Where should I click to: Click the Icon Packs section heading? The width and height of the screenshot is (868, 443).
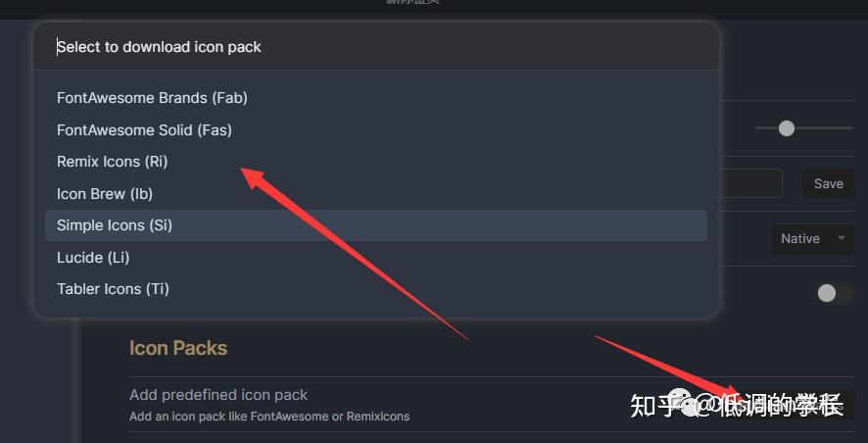coord(178,348)
